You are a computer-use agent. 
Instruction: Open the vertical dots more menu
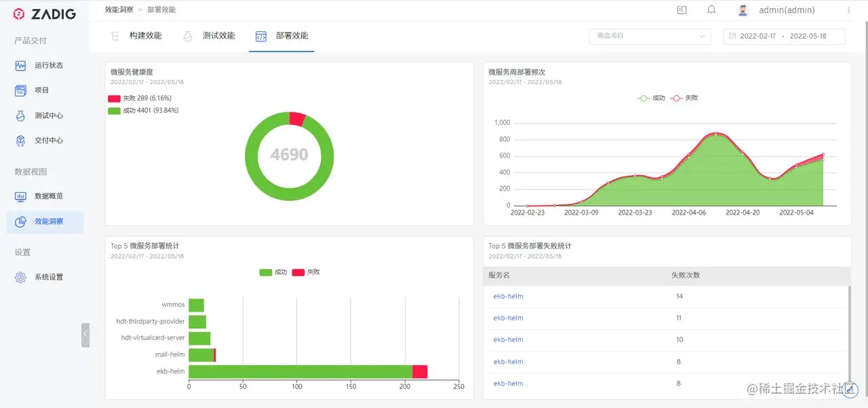pos(849,10)
